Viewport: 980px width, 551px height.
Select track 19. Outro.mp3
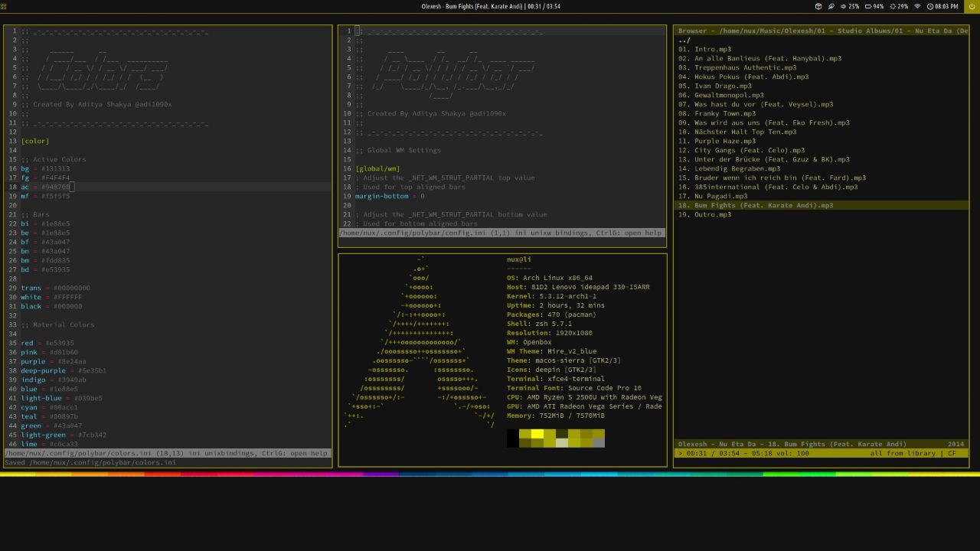(704, 214)
